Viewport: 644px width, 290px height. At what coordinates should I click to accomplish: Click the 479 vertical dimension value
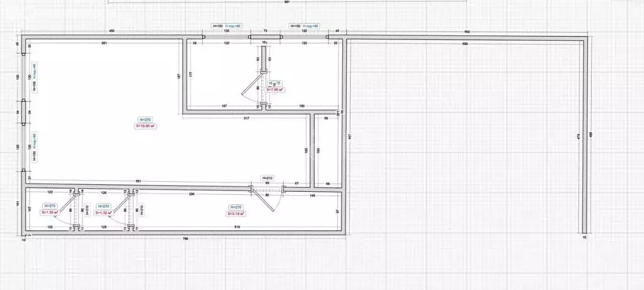click(x=579, y=136)
